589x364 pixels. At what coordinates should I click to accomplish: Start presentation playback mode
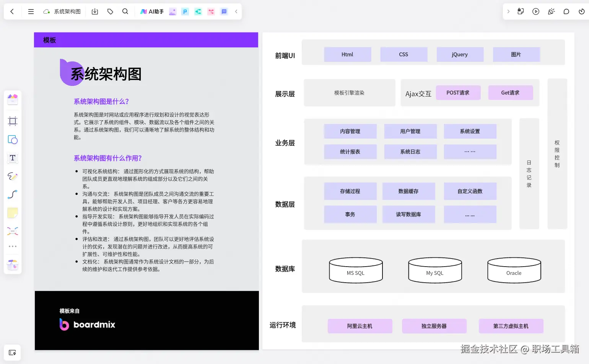point(536,11)
